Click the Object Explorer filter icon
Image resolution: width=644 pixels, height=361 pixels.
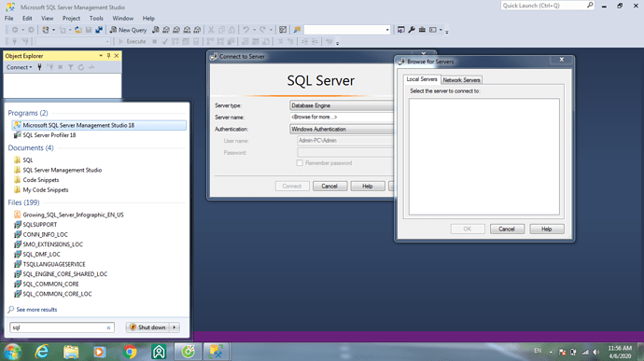(x=71, y=67)
